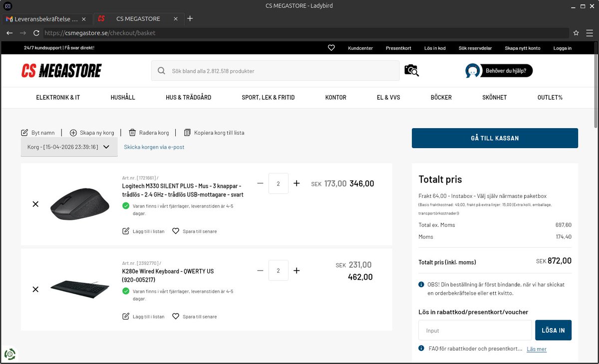Open ELEKTRONIK & IT category menu
This screenshot has height=364, width=599.
click(x=58, y=97)
